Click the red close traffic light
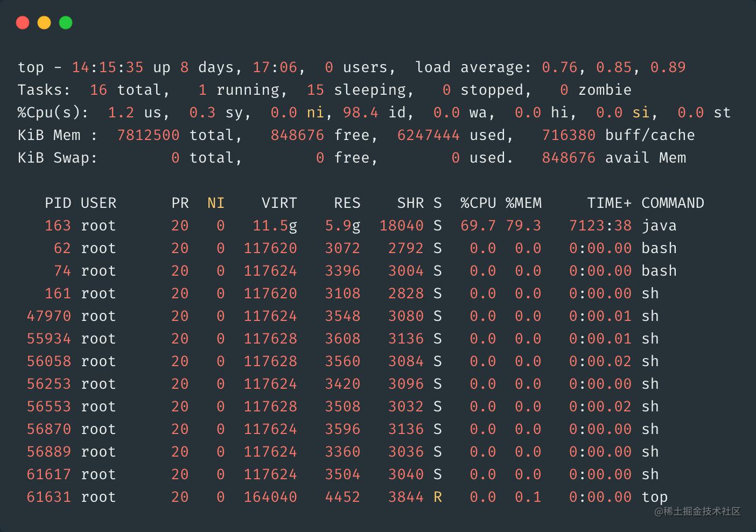This screenshot has width=756, height=532. click(23, 23)
